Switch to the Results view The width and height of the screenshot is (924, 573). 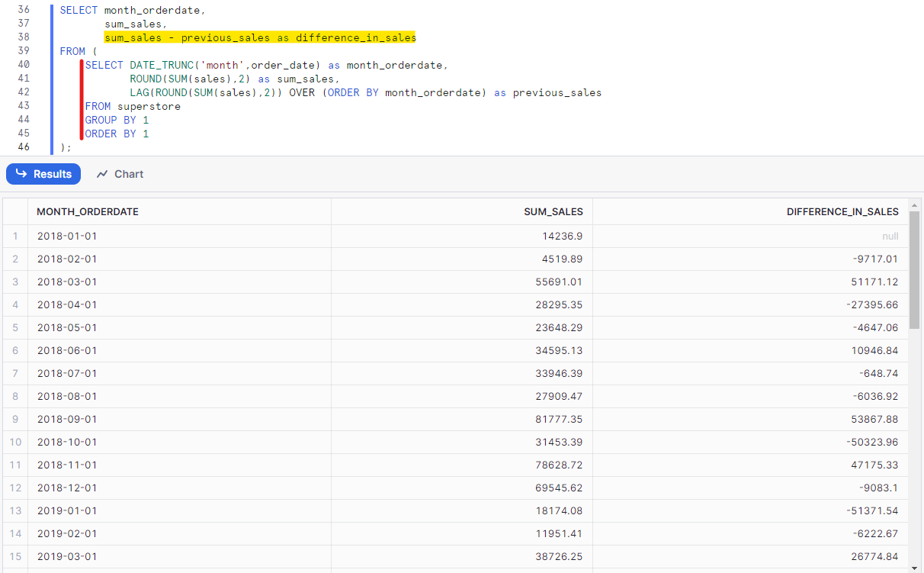43,174
